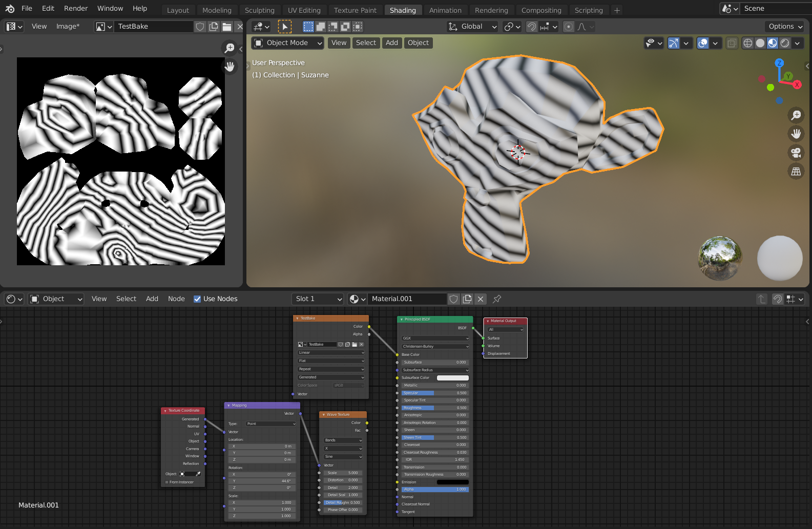The height and width of the screenshot is (529, 812).
Task: Toggle show overlays button in viewport
Action: 703,43
